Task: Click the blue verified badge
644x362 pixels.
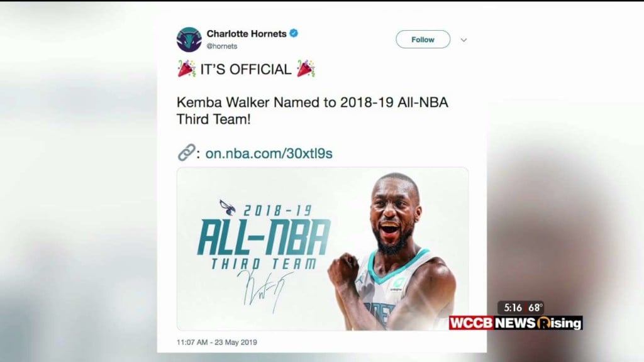Action: (x=294, y=33)
